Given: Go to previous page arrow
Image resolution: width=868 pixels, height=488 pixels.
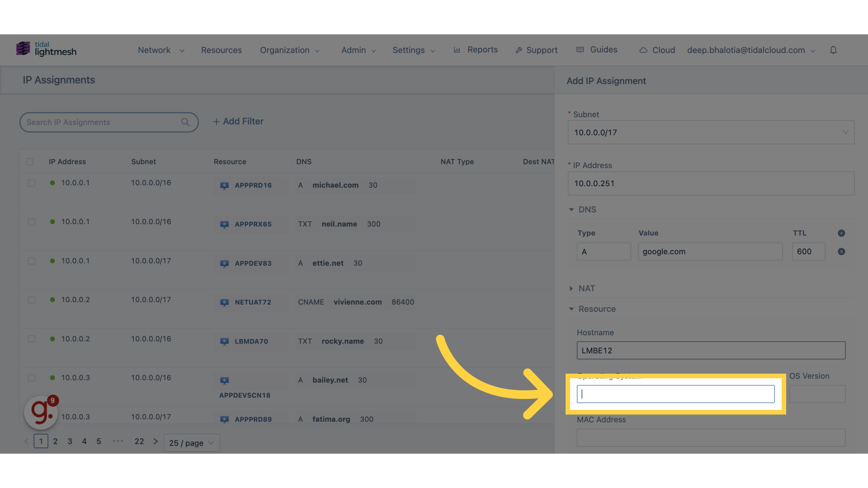Looking at the screenshot, I should (26, 441).
